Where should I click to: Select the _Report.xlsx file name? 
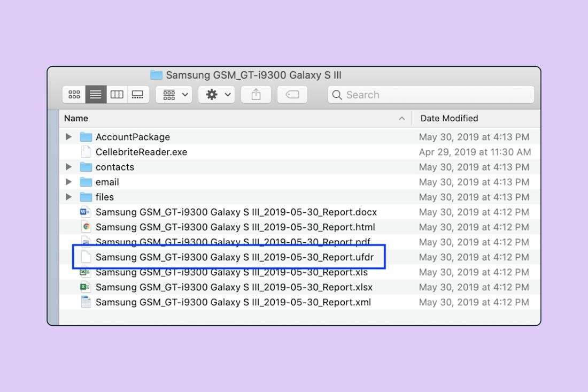pyautogui.click(x=234, y=287)
